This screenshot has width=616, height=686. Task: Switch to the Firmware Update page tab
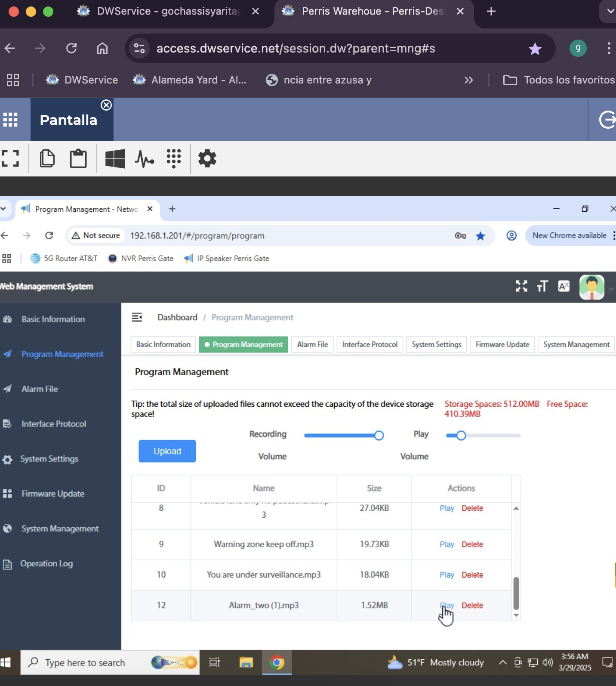point(502,344)
